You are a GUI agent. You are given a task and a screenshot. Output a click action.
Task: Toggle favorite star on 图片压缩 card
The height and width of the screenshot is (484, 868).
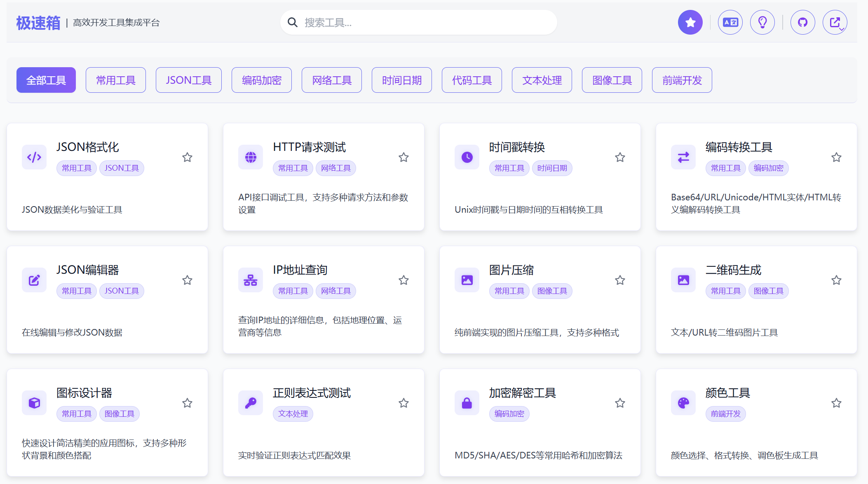coord(620,280)
